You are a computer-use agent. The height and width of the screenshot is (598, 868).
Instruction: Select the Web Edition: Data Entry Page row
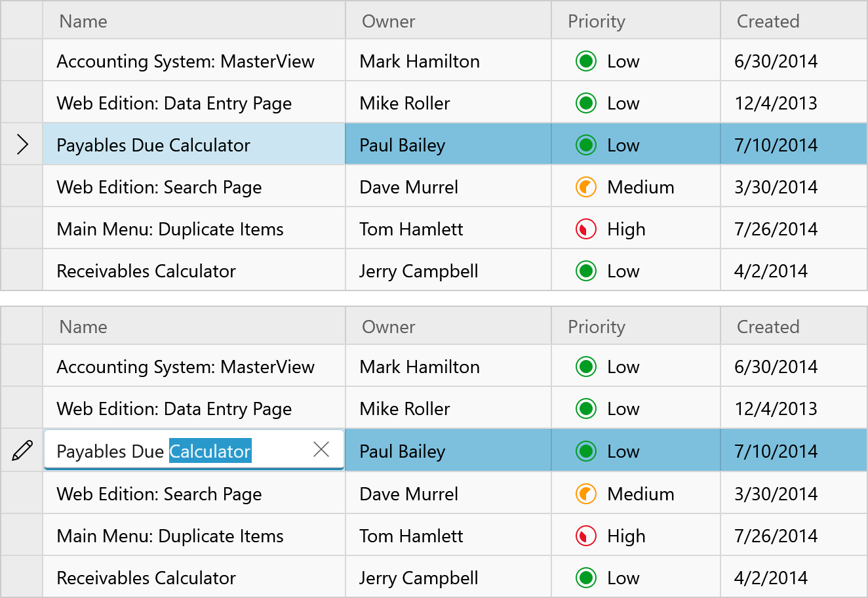pos(194,102)
